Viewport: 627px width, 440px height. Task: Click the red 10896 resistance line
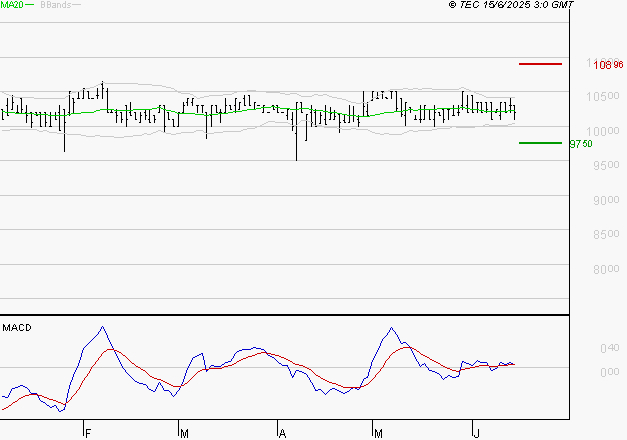(540, 63)
